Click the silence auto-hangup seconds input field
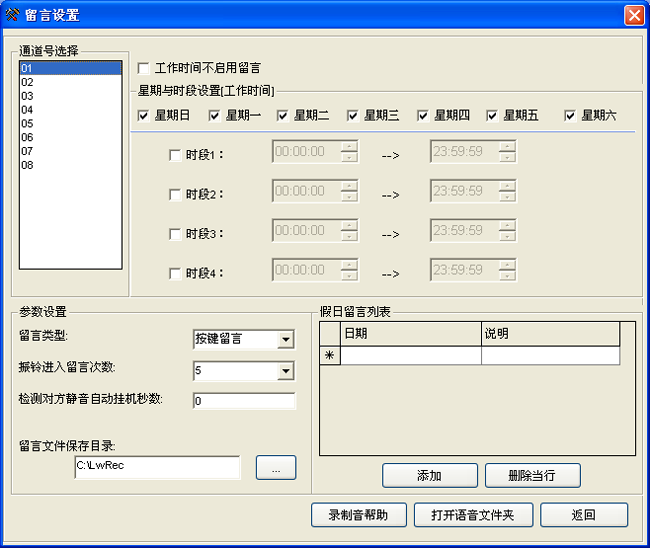The height and width of the screenshot is (548, 650). point(244,401)
